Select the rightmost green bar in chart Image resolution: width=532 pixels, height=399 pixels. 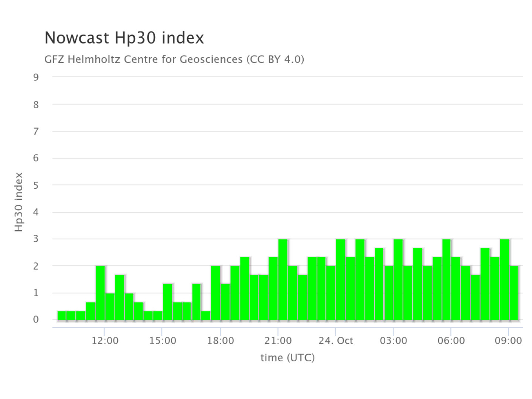click(514, 293)
